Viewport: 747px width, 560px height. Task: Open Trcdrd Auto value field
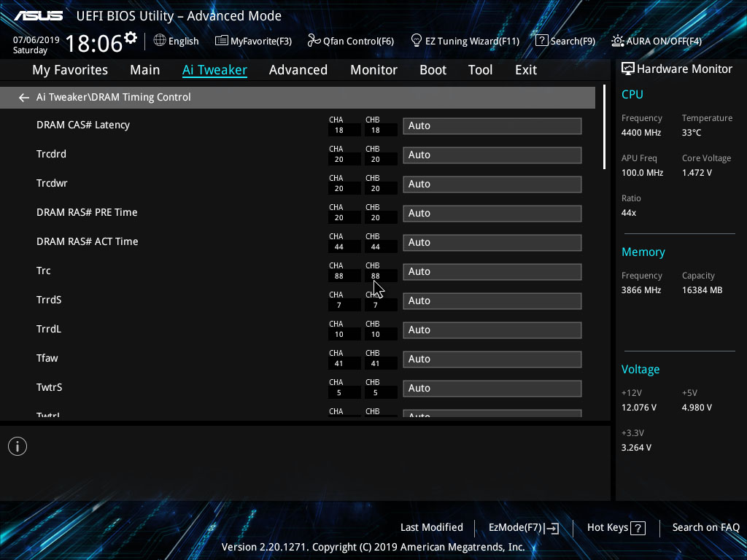click(492, 155)
